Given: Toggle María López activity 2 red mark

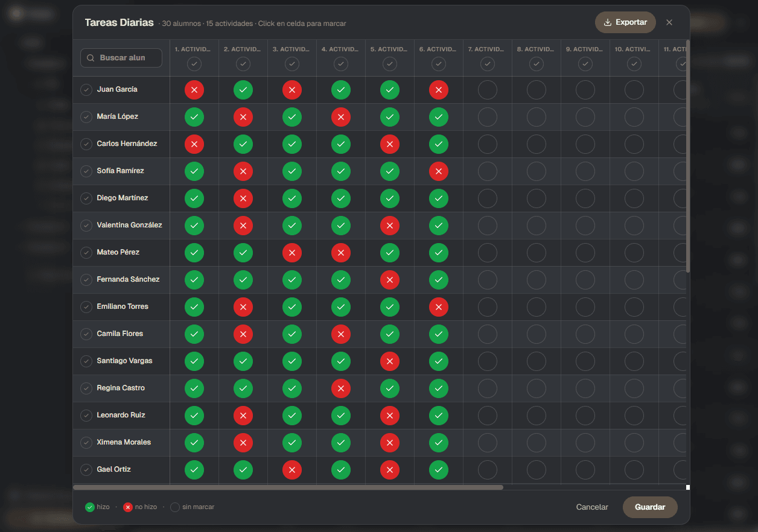Looking at the screenshot, I should point(243,118).
